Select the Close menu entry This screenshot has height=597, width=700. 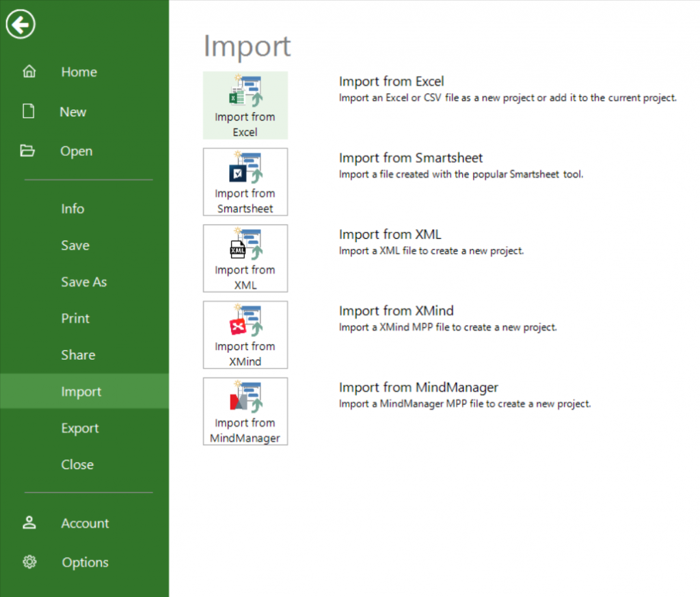[77, 464]
